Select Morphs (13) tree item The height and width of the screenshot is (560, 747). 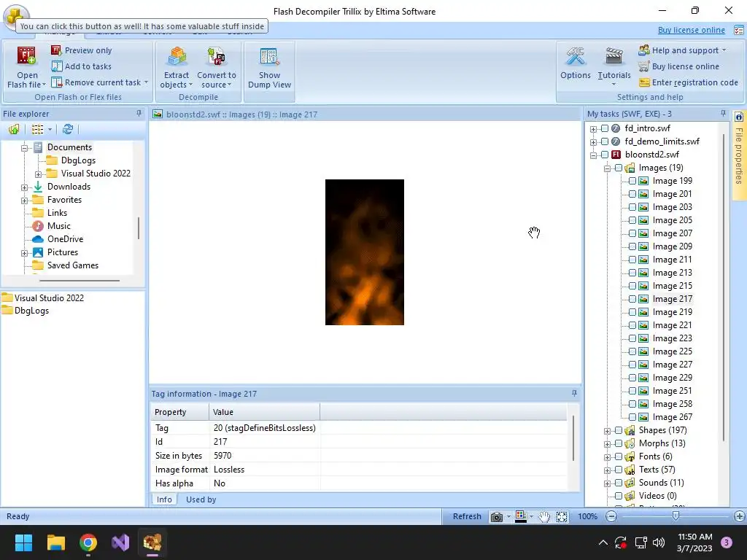tap(662, 443)
